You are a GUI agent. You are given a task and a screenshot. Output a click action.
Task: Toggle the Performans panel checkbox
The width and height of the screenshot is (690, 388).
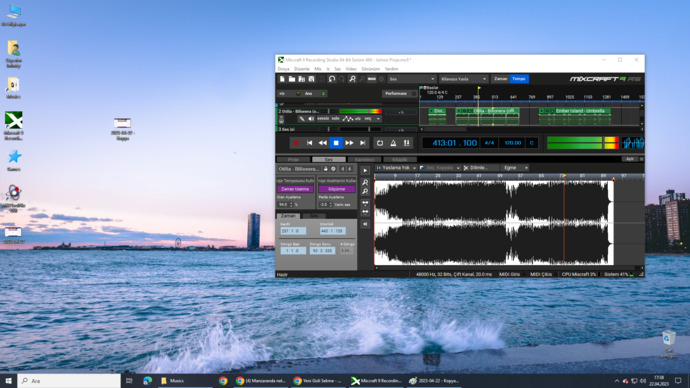pos(414,94)
